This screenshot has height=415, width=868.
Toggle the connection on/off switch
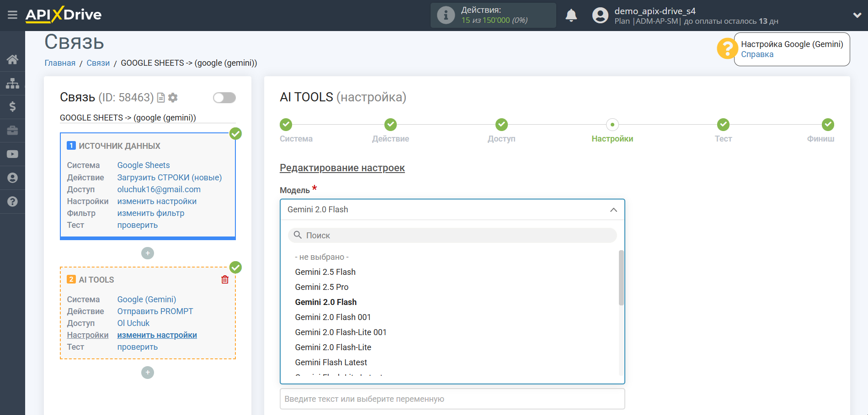[x=224, y=98]
